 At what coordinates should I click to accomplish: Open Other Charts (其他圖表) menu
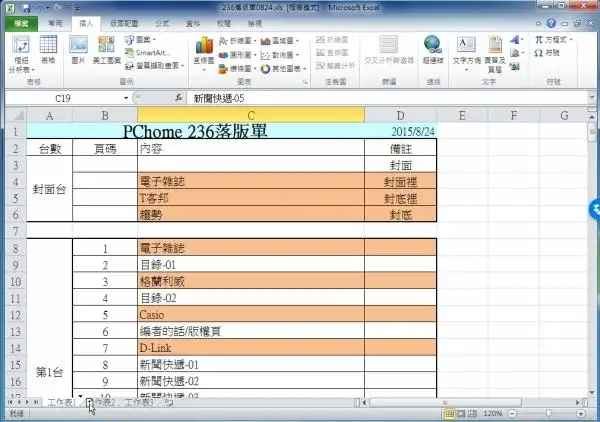click(x=284, y=68)
